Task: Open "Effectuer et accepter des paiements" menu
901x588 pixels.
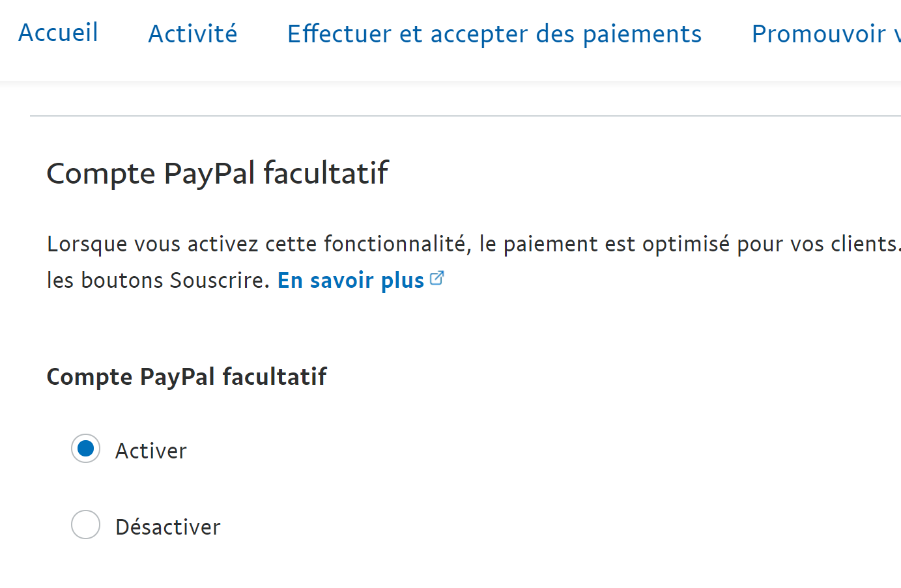Action: point(494,34)
